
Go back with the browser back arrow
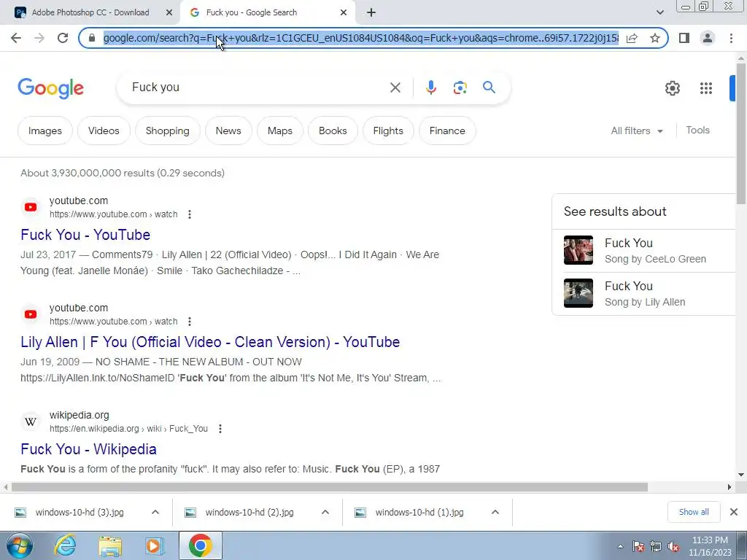pos(16,38)
